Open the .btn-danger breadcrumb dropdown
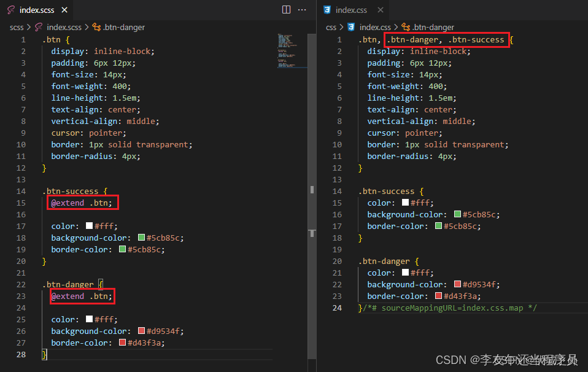Viewport: 588px width, 372px height. [123, 27]
